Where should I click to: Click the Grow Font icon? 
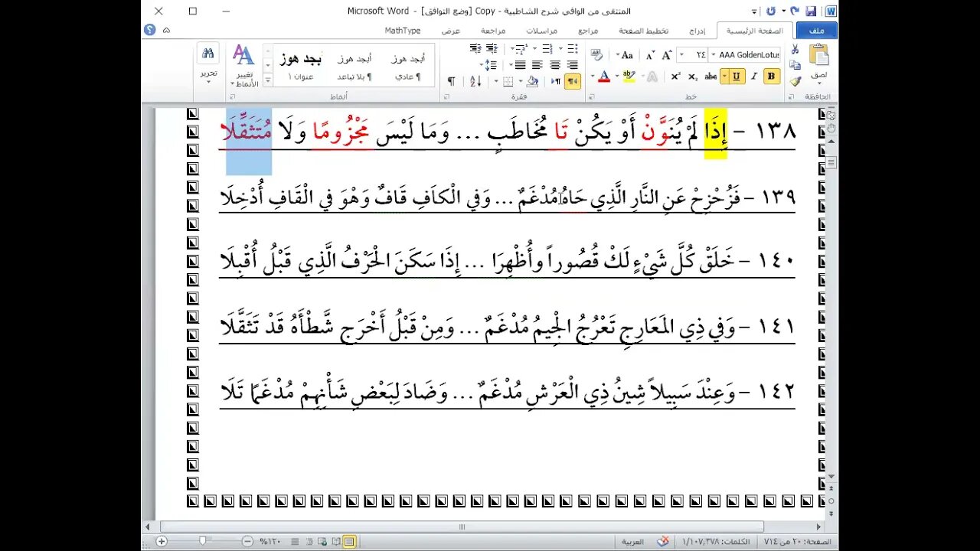coord(666,55)
